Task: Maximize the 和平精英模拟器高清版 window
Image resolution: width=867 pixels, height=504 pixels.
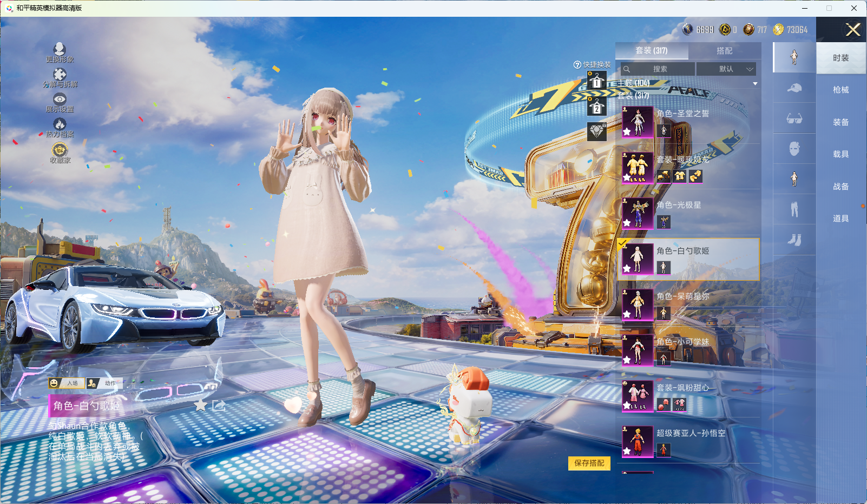Action: point(829,8)
